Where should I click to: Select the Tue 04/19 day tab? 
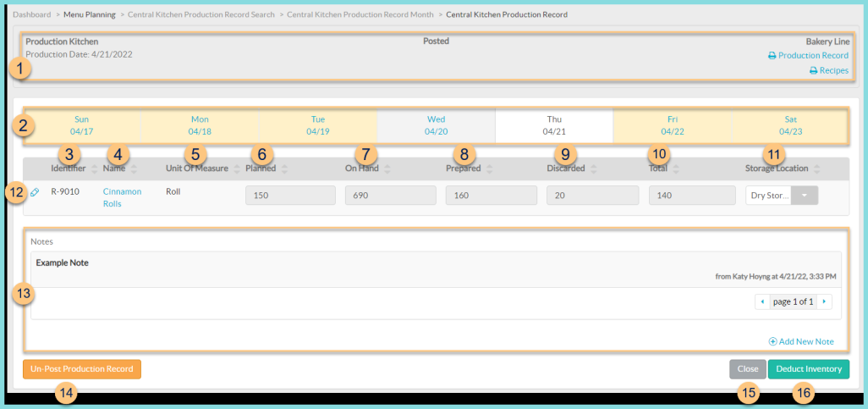coord(318,125)
